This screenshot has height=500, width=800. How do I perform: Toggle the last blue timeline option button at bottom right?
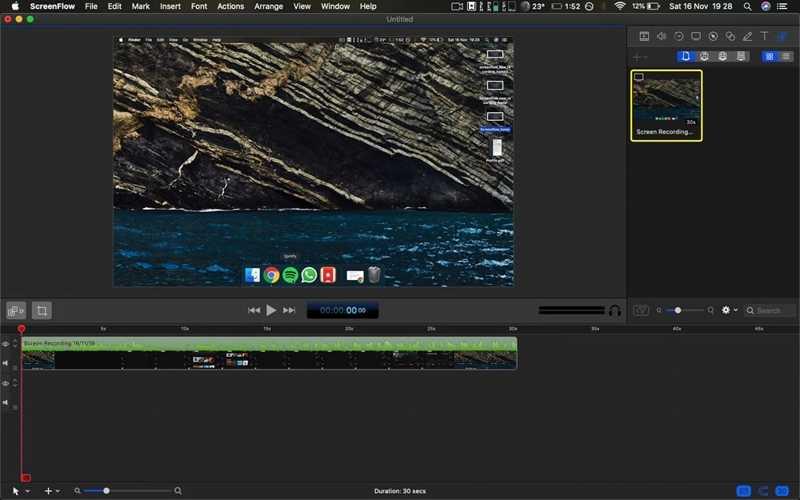[782, 491]
